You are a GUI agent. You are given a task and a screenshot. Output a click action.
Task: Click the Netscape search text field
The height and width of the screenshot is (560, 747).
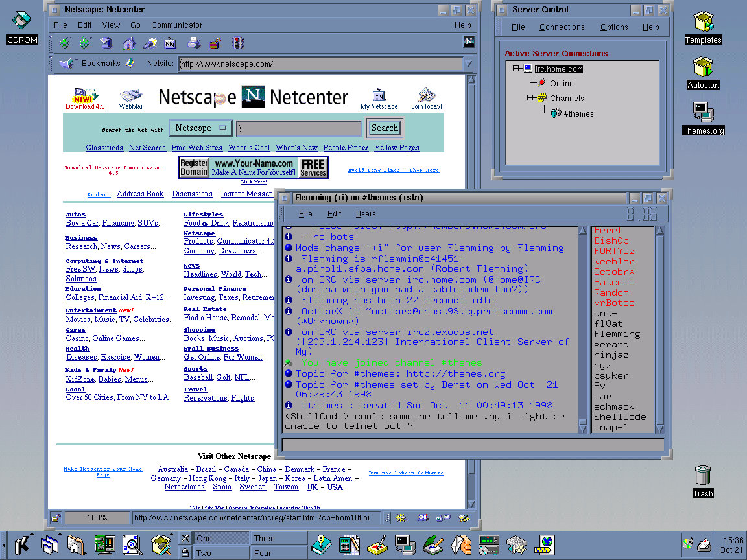(x=299, y=128)
